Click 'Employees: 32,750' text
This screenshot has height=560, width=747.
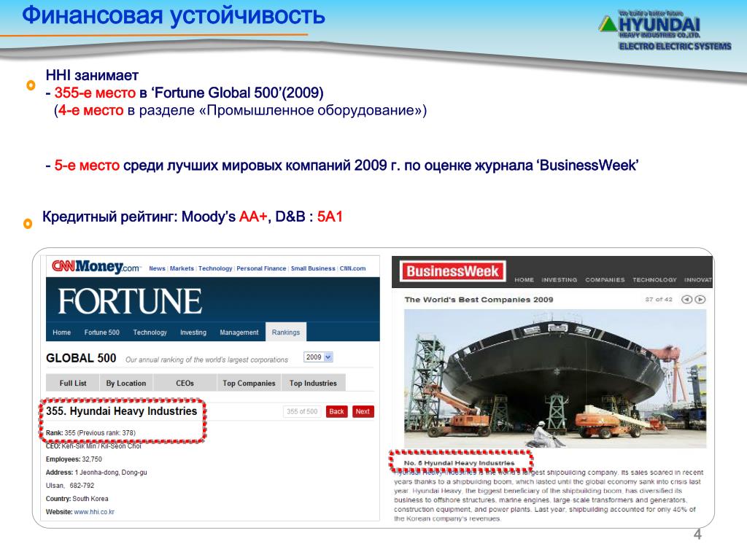click(74, 459)
